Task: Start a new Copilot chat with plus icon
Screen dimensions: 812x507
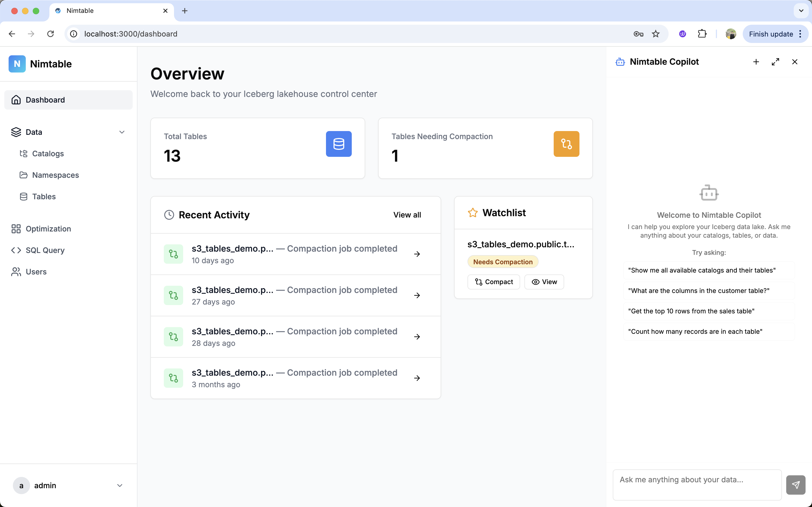Action: [756, 62]
